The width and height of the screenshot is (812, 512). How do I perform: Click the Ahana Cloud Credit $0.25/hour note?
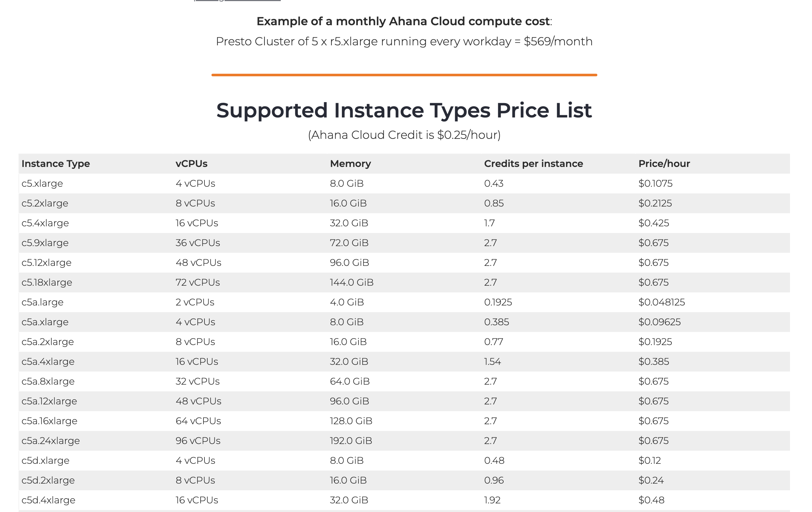(x=404, y=135)
